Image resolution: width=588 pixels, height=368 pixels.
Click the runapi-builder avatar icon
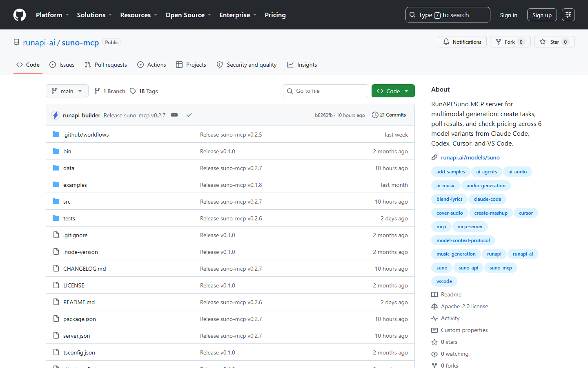point(56,115)
